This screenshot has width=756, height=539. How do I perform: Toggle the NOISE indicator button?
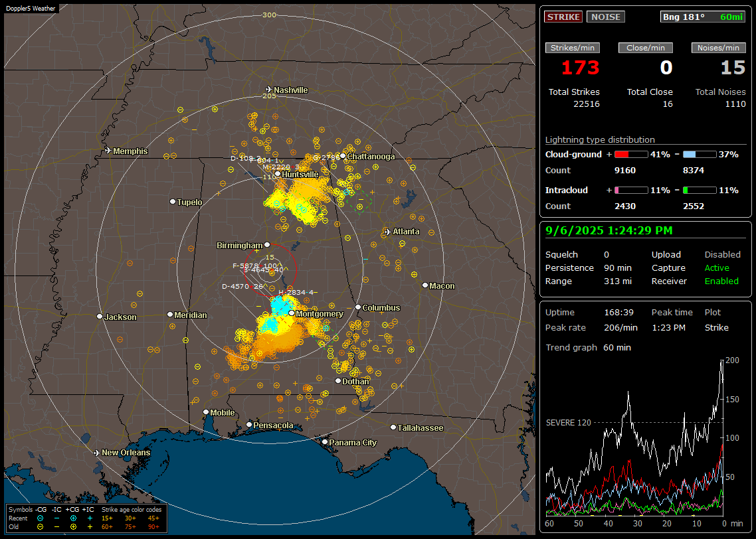606,17
